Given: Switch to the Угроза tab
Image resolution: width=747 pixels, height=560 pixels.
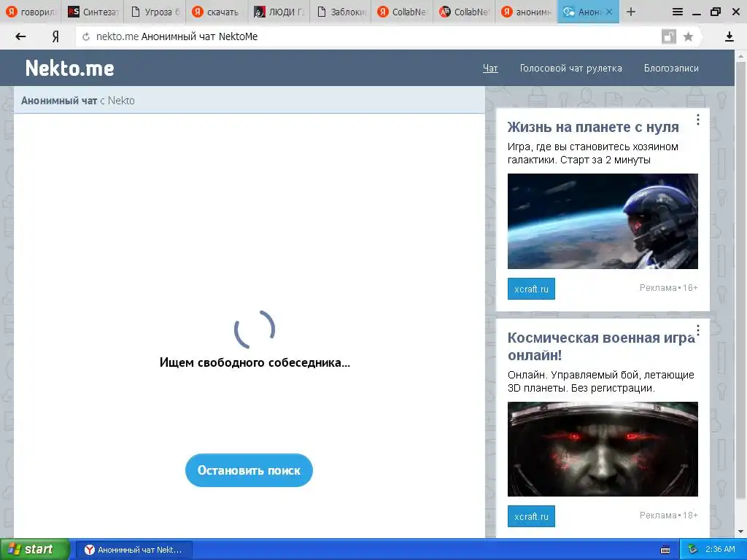Looking at the screenshot, I should (155, 12).
